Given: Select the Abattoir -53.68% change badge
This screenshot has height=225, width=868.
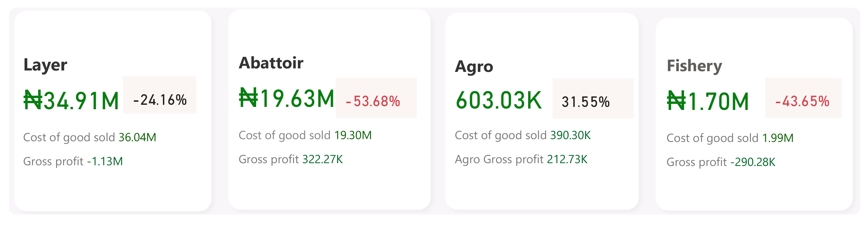Looking at the screenshot, I should coord(376,98).
